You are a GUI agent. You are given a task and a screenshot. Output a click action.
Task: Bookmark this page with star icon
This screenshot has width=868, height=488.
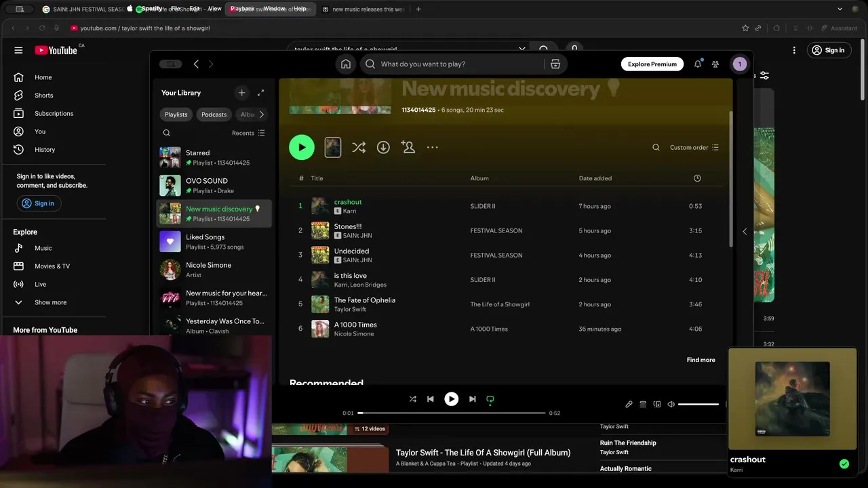pos(745,28)
